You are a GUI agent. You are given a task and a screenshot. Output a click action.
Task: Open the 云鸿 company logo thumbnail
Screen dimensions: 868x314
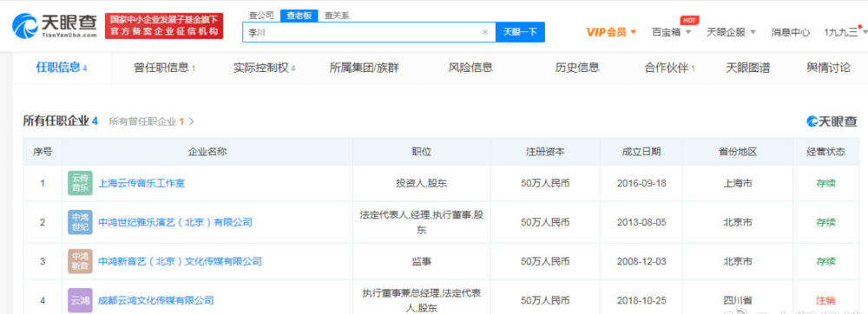coord(80,300)
